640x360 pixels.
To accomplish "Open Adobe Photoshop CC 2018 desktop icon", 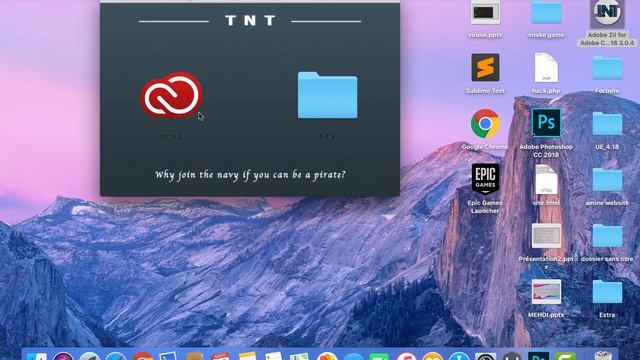I will [546, 122].
